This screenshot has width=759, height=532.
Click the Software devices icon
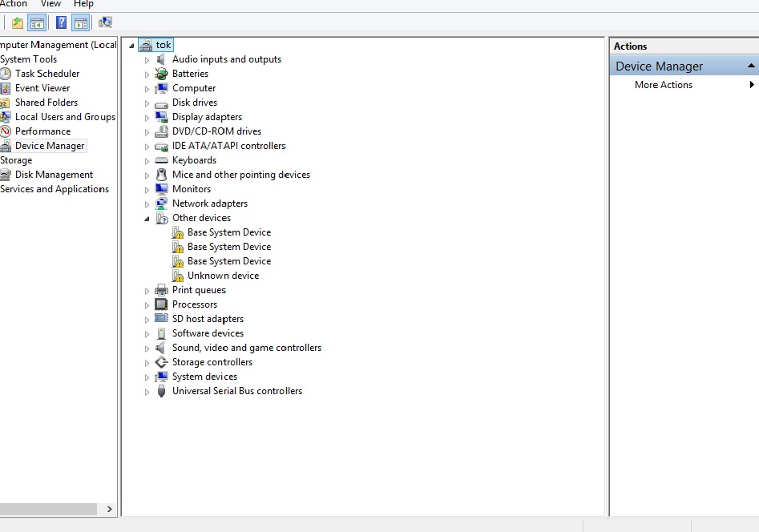tap(162, 333)
